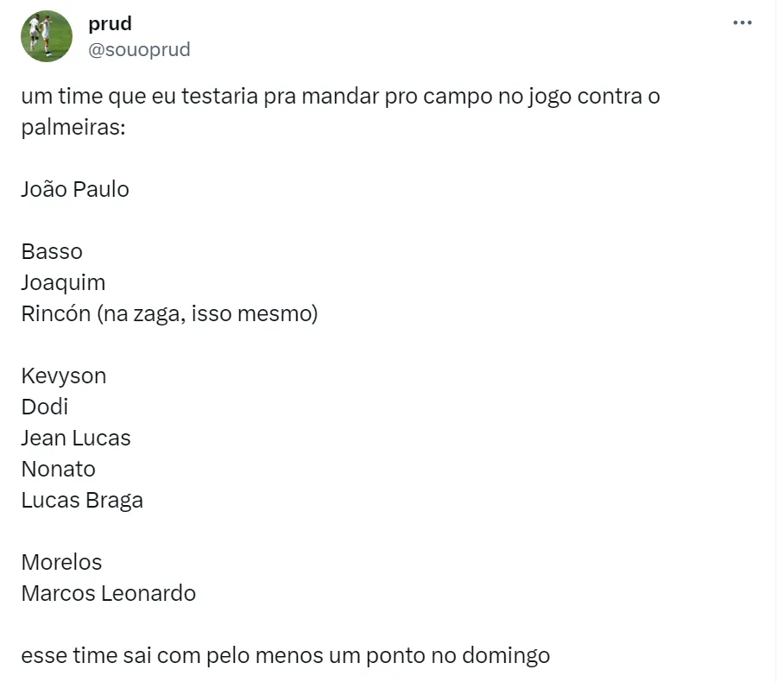Click the Lucas Braga line

click(82, 500)
